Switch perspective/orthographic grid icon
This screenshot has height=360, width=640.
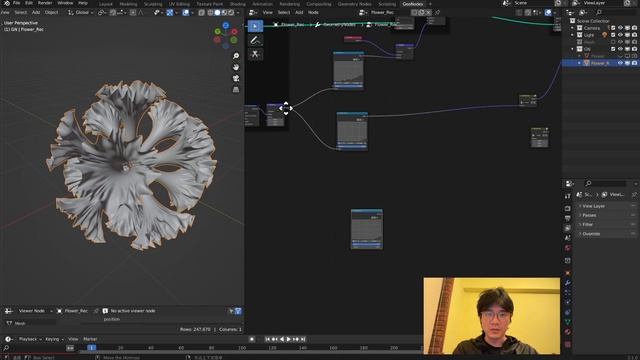(236, 89)
